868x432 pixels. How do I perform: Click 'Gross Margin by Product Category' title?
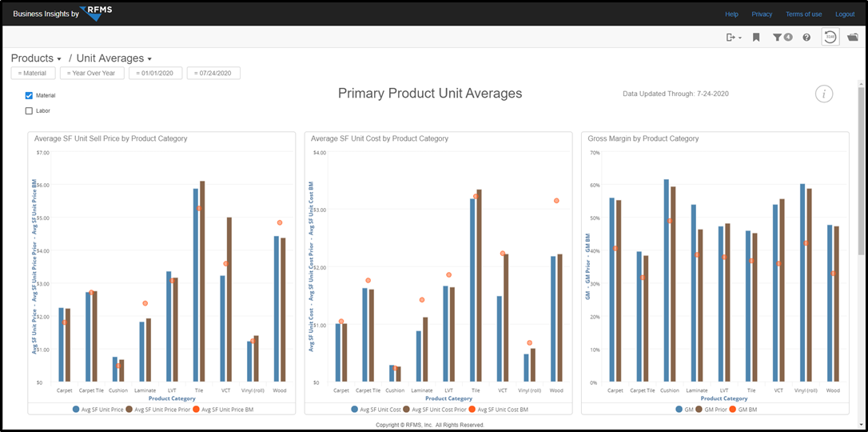pyautogui.click(x=643, y=138)
